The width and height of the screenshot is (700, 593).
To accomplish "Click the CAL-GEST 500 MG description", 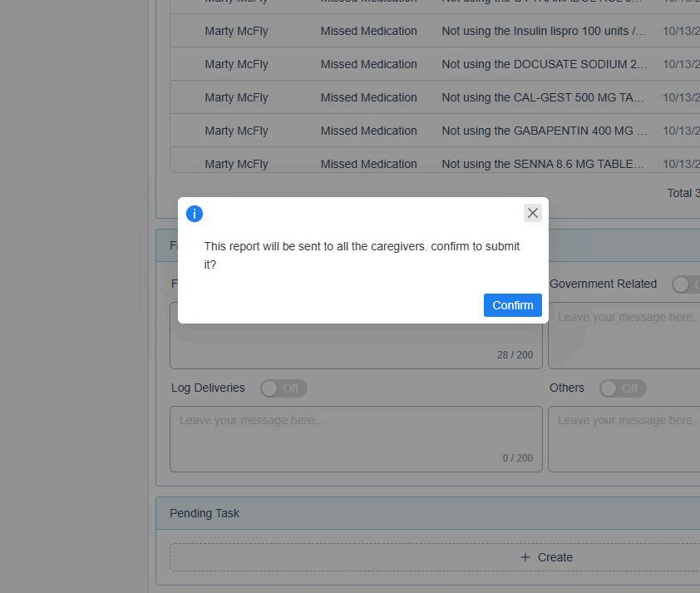I will pos(543,97).
